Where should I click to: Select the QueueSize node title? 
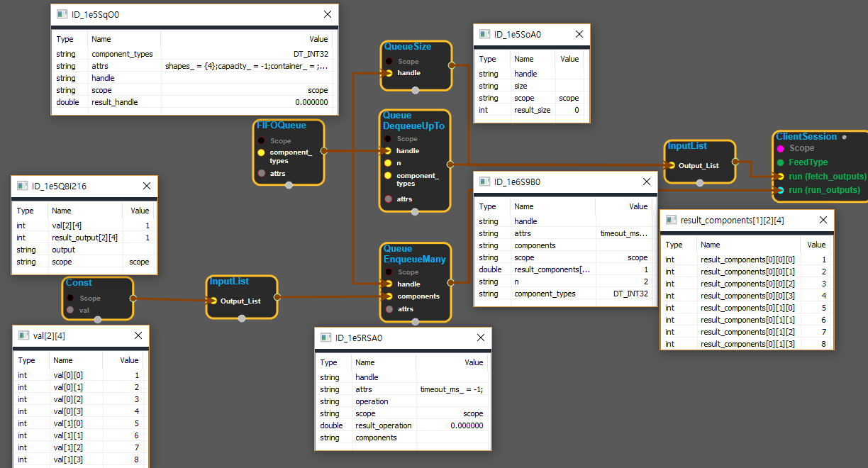point(407,47)
